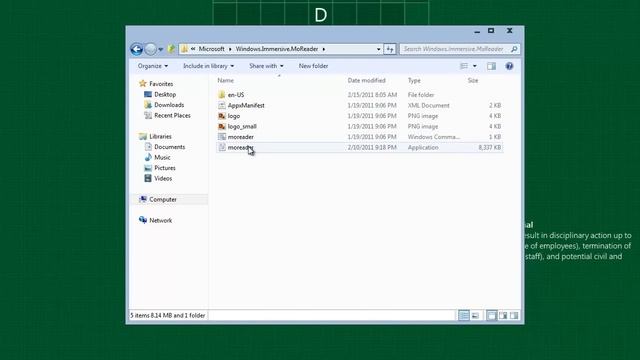Select Favorites in the navigation pane
Image resolution: width=640 pixels, height=360 pixels.
[x=161, y=84]
